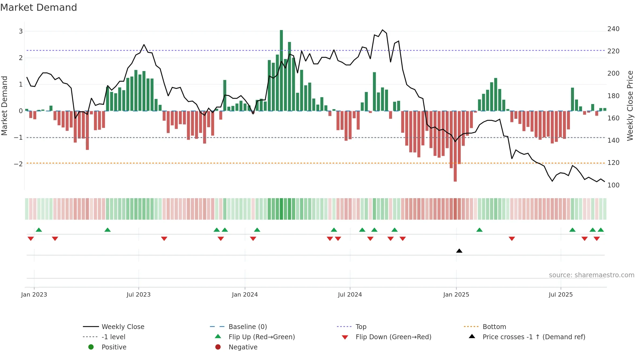
Task: Click the 2 demand axis tick
Action: 21,58
